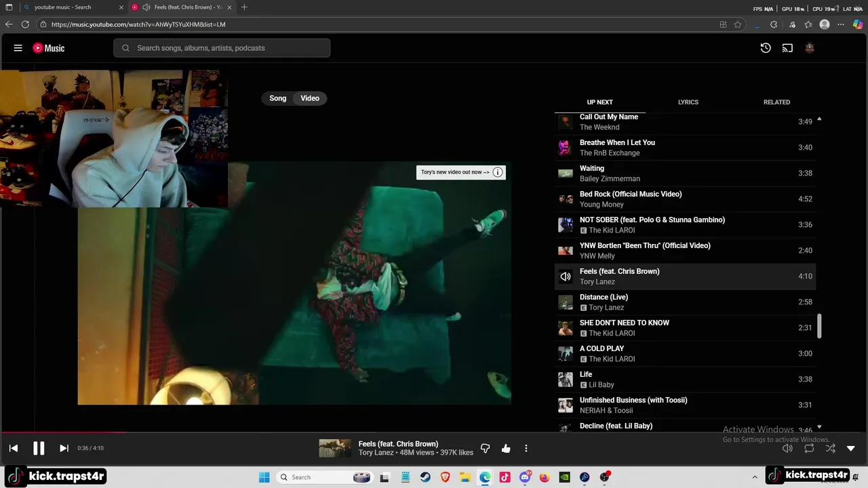Play 'Unfinished Business (with Toosii)'
The width and height of the screenshot is (868, 488).
pos(685,405)
